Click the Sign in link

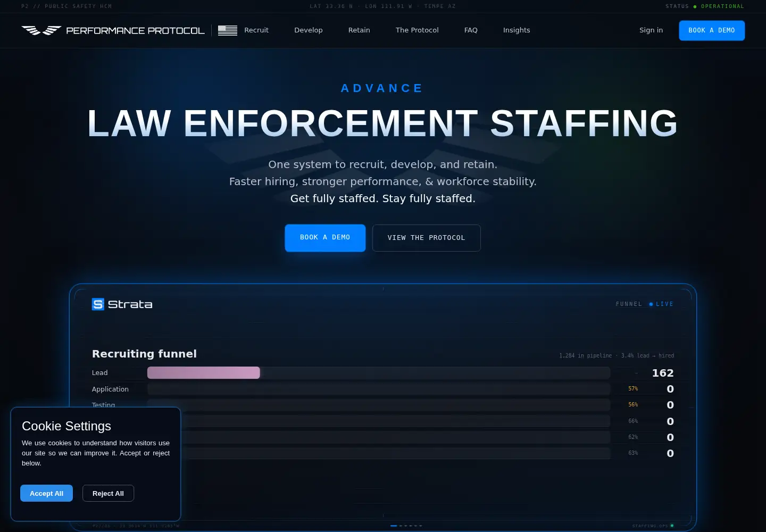coord(651,30)
